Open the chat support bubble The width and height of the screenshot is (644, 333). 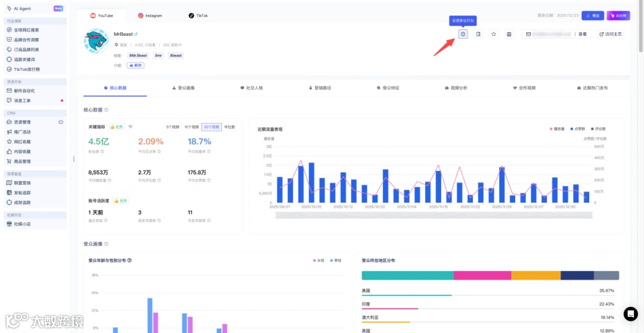pyautogui.click(x=630, y=314)
